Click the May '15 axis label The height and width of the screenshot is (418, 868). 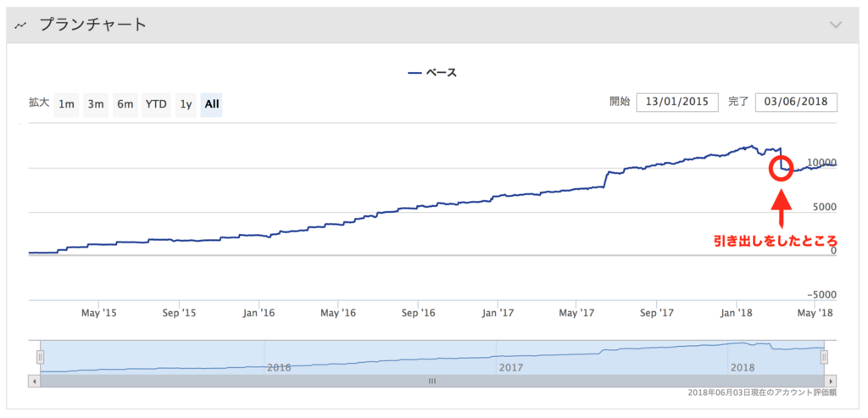click(x=98, y=313)
